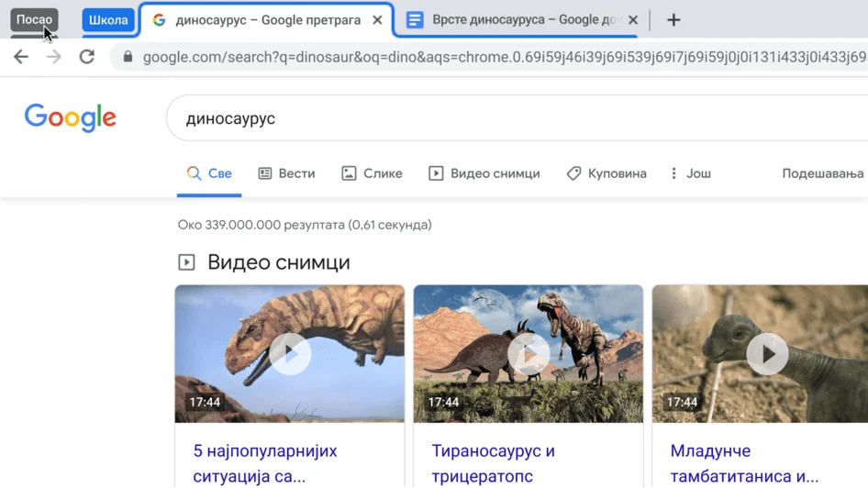Play the Младунче тамбатитаниса video

coord(767,353)
